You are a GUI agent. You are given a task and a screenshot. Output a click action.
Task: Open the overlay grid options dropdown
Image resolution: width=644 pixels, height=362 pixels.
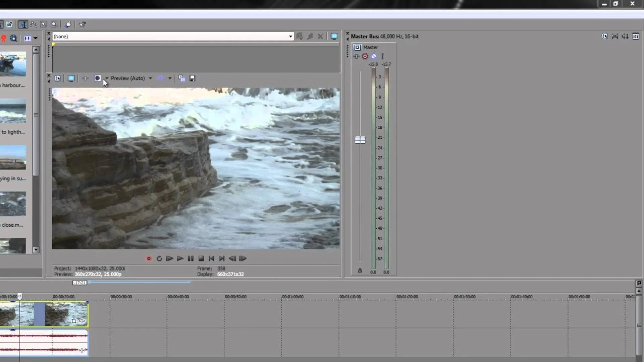coord(170,78)
